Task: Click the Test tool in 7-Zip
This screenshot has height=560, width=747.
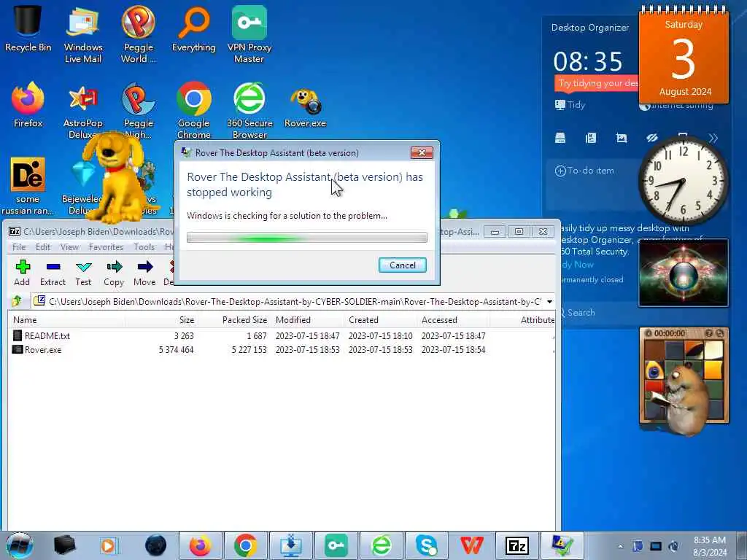Action: coord(83,273)
